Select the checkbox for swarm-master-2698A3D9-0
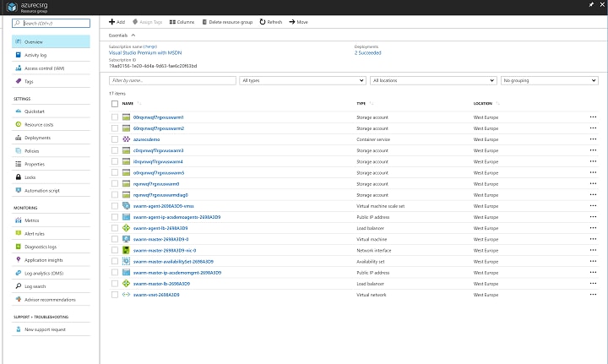This screenshot has width=608, height=364. click(115, 239)
